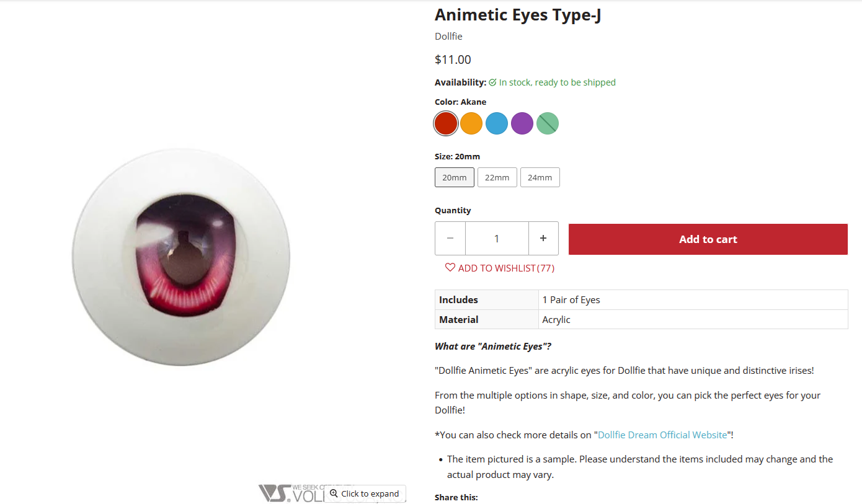Pick the blue color swatch
Screen dimensions: 862x504
click(x=497, y=123)
